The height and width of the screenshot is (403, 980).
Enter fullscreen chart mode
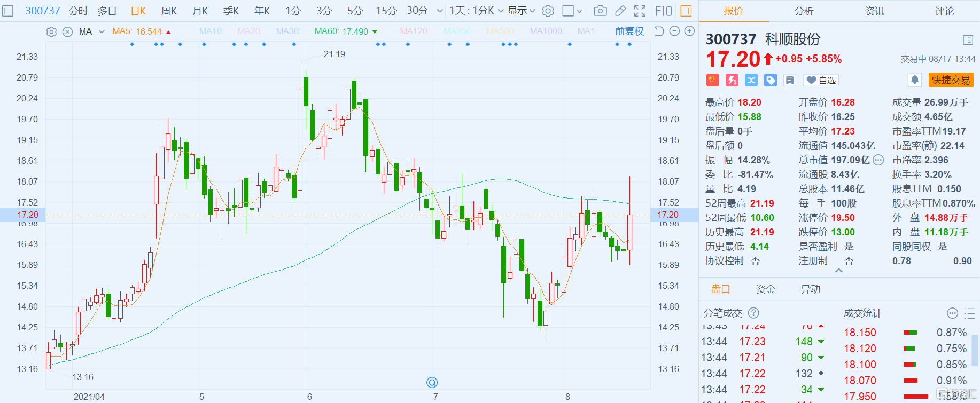click(x=640, y=11)
